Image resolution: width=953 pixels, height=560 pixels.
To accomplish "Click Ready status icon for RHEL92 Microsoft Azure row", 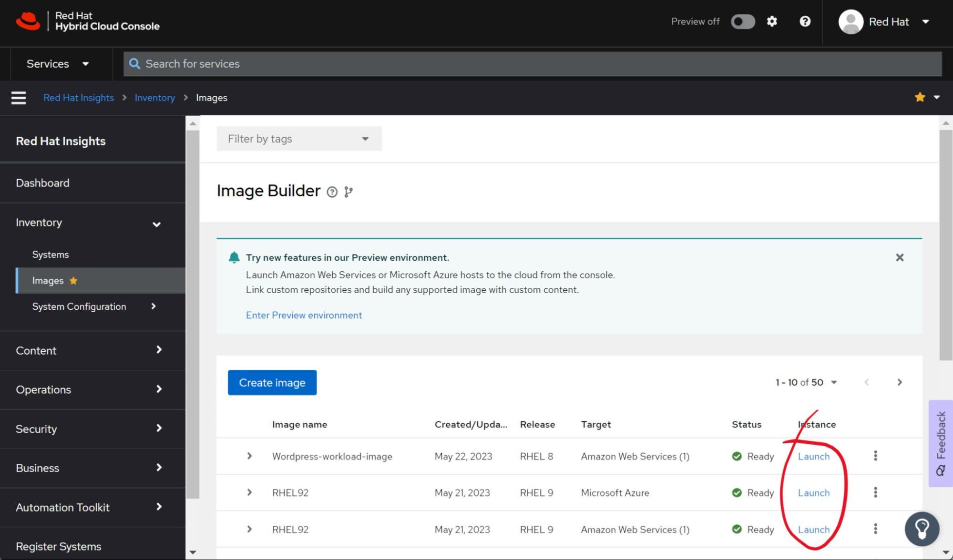I will (x=737, y=492).
